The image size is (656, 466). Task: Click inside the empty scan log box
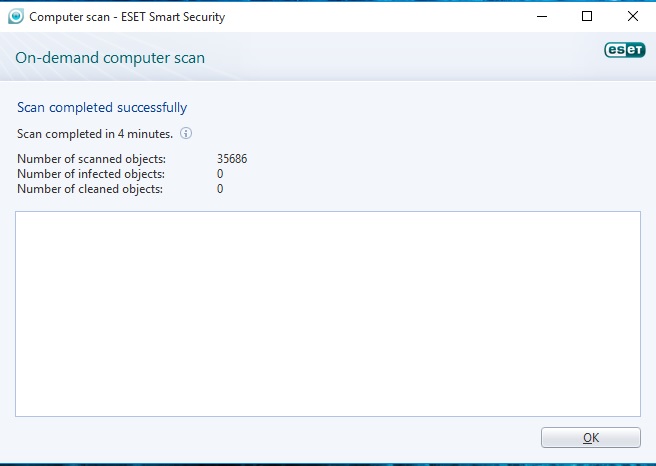(x=327, y=313)
